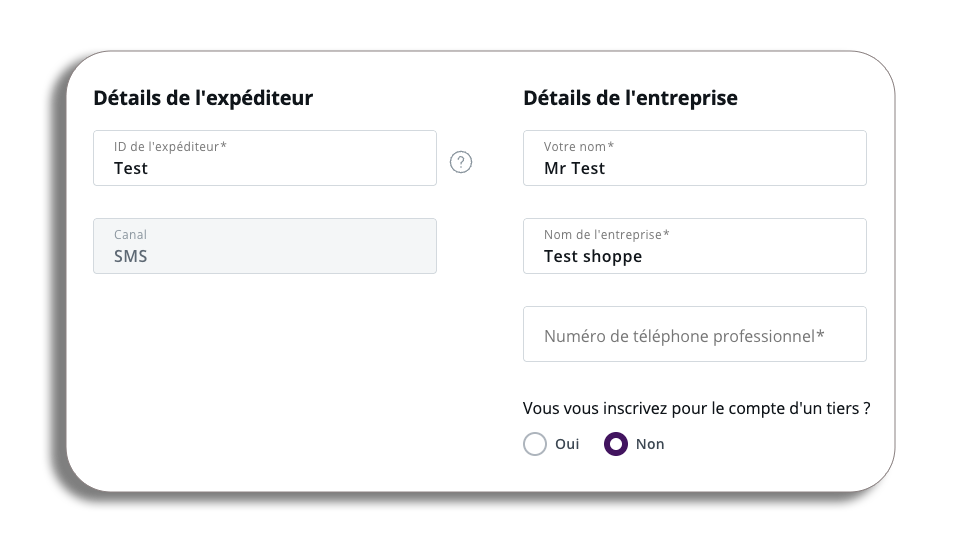Click the small ID de l'expéditeur* label
Screen dimensions: 969x543
170,147
